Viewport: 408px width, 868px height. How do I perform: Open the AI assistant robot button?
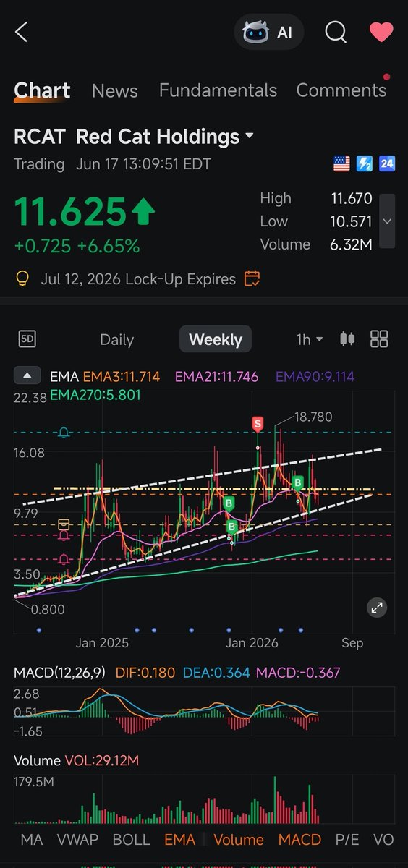pos(268,33)
